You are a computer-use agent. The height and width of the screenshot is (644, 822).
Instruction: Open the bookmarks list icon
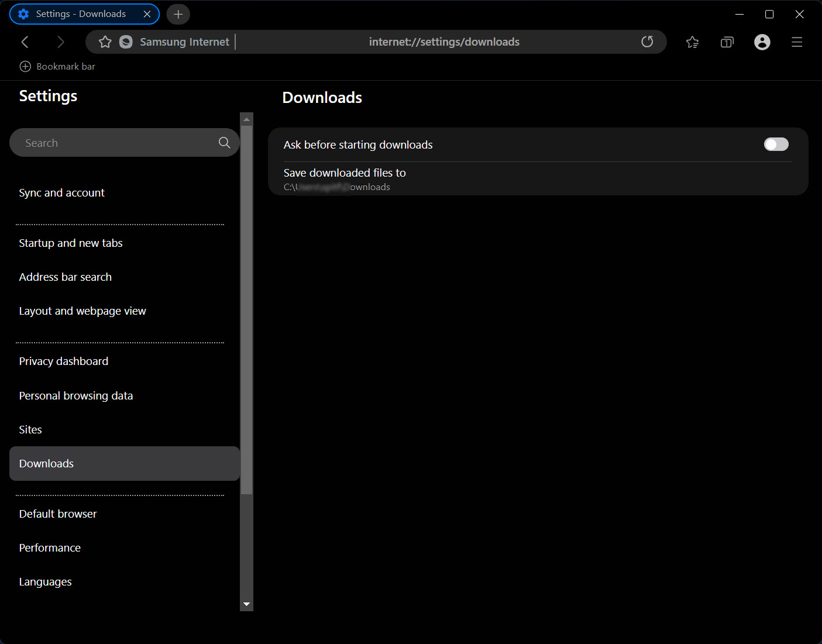pyautogui.click(x=692, y=42)
